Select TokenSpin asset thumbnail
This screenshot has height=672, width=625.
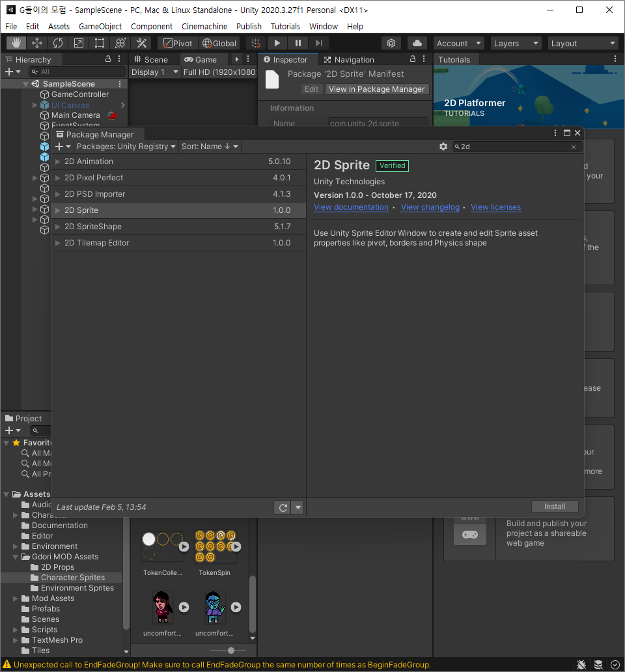pyautogui.click(x=215, y=546)
